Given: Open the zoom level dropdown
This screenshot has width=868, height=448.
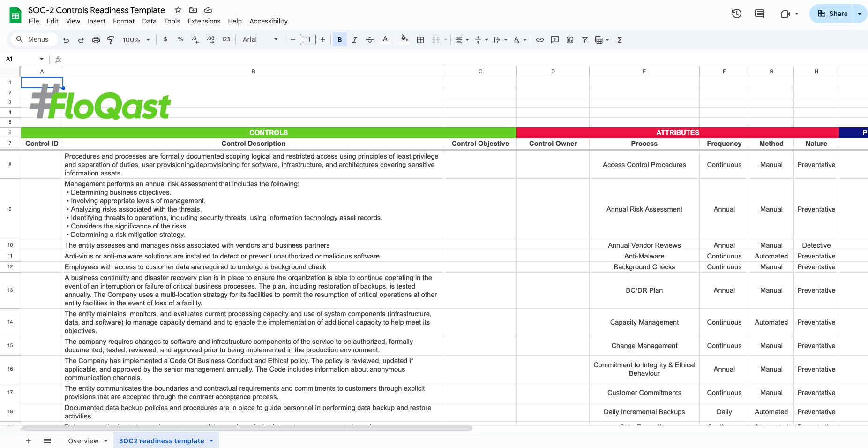Looking at the screenshot, I should (135, 39).
